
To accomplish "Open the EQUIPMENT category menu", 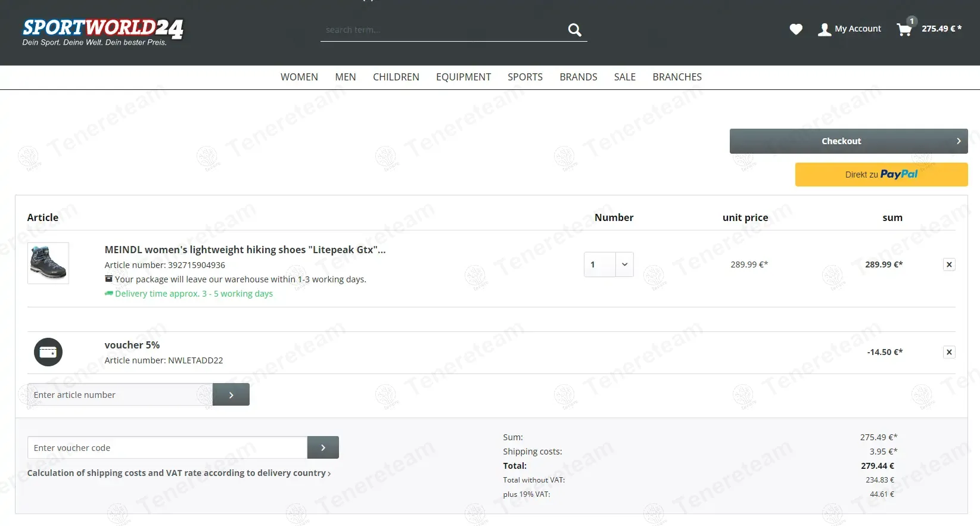I will coord(463,77).
